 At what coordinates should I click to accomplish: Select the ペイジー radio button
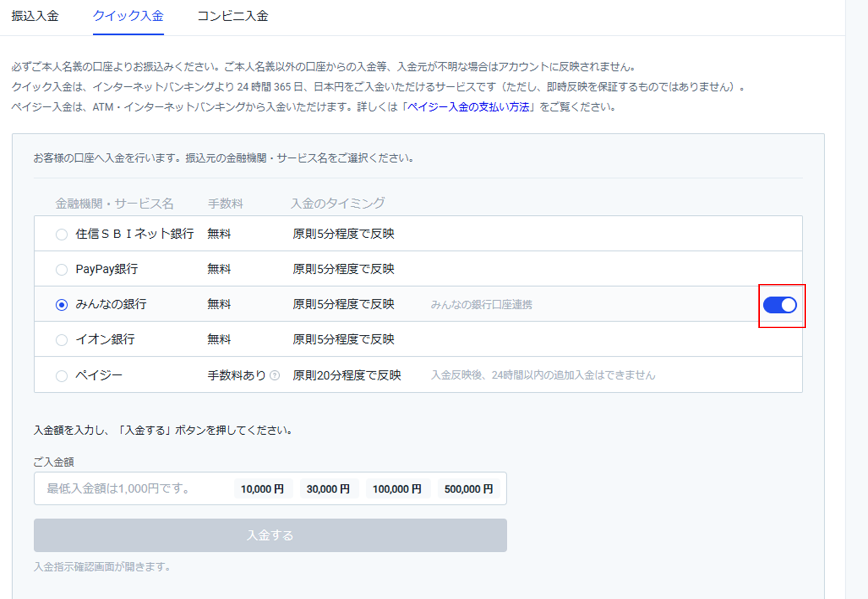coord(62,375)
